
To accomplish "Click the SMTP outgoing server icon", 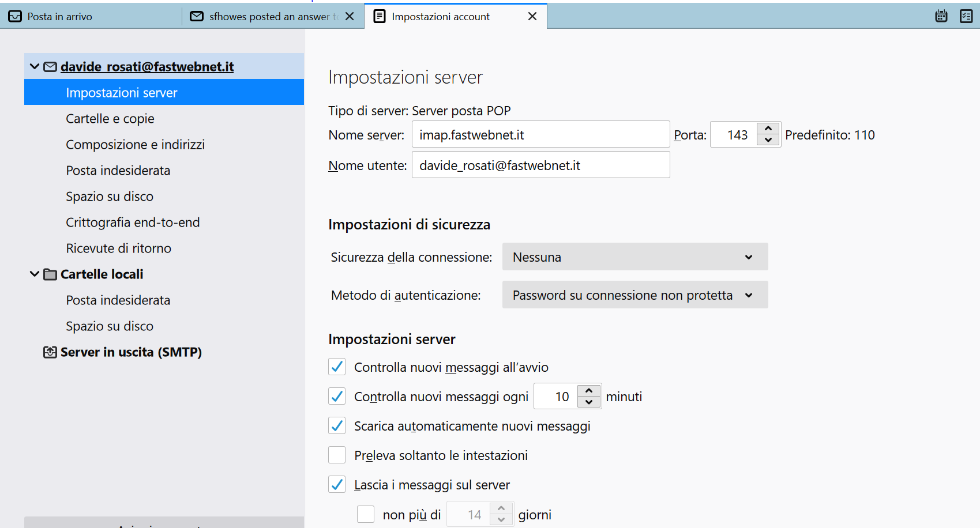I will pos(50,352).
